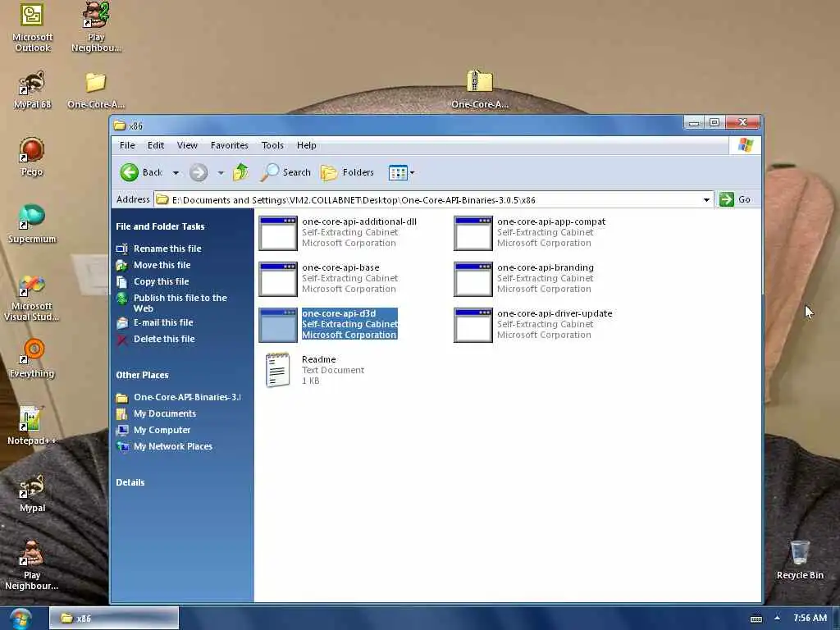Select the Notepad++ desktop shortcut
The width and height of the screenshot is (840, 630).
click(32, 426)
